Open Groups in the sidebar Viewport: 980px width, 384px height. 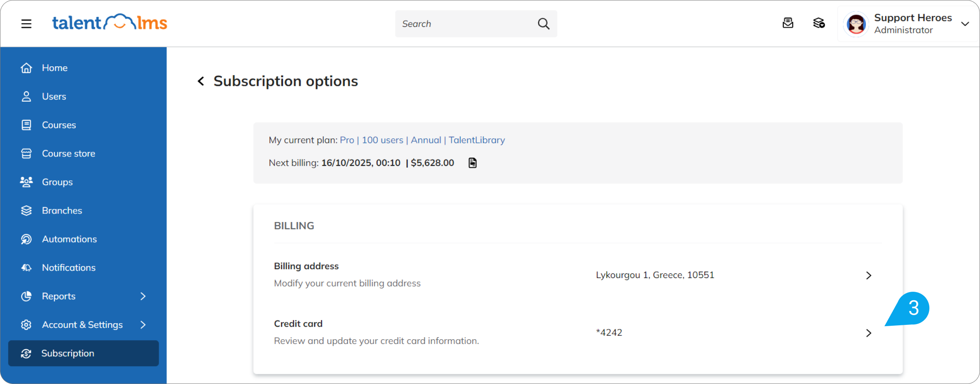point(83,182)
